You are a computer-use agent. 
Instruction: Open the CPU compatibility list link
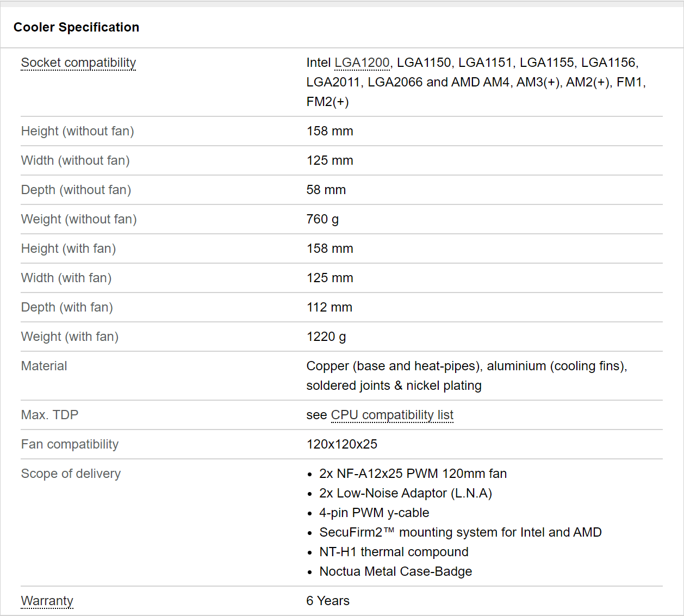coord(392,415)
